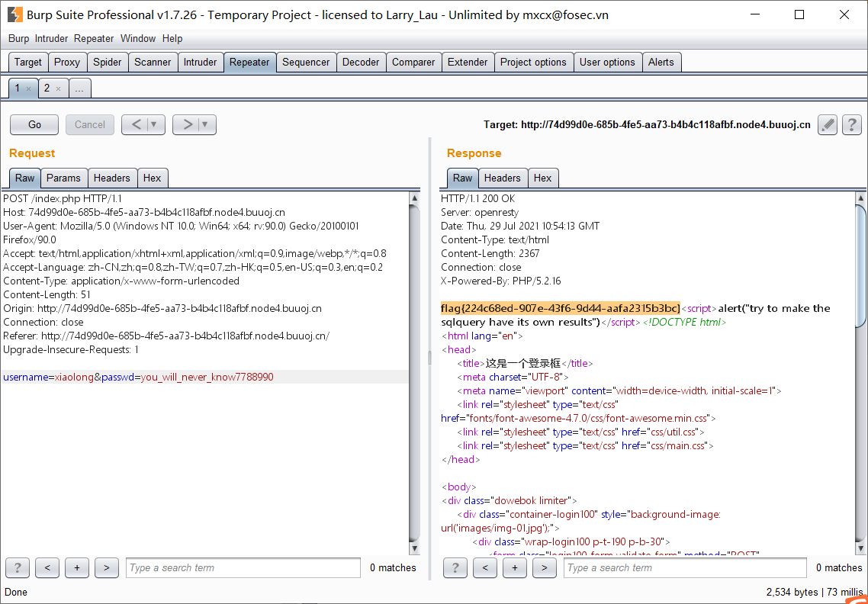Click the plus button in request search bar
This screenshot has width=868, height=604.
[x=77, y=567]
